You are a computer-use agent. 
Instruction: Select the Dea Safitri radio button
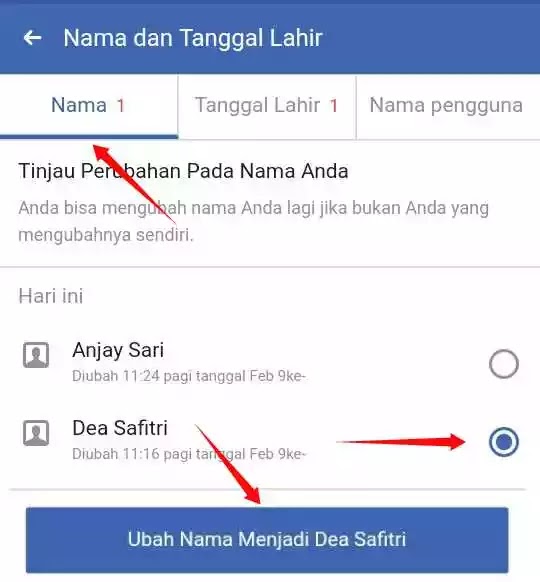[x=504, y=442]
